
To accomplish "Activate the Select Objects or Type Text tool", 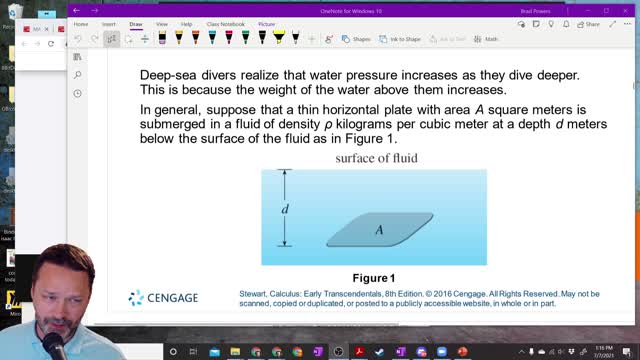I will tap(111, 39).
